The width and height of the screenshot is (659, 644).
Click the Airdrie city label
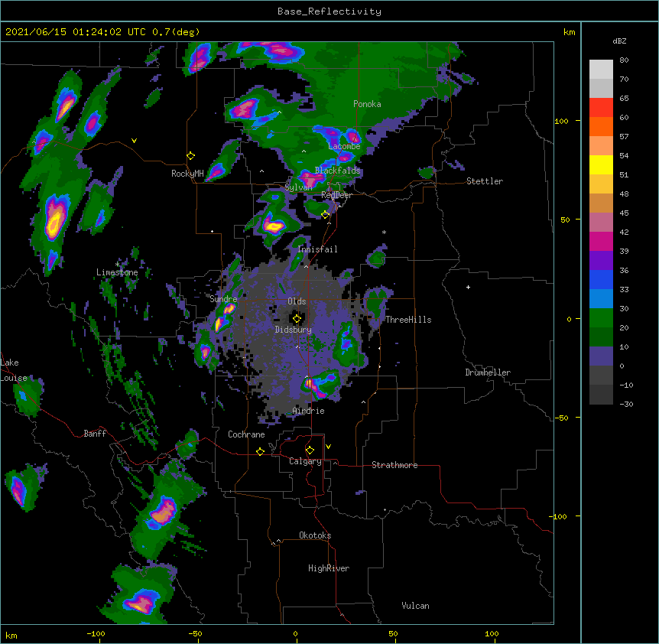309,411
